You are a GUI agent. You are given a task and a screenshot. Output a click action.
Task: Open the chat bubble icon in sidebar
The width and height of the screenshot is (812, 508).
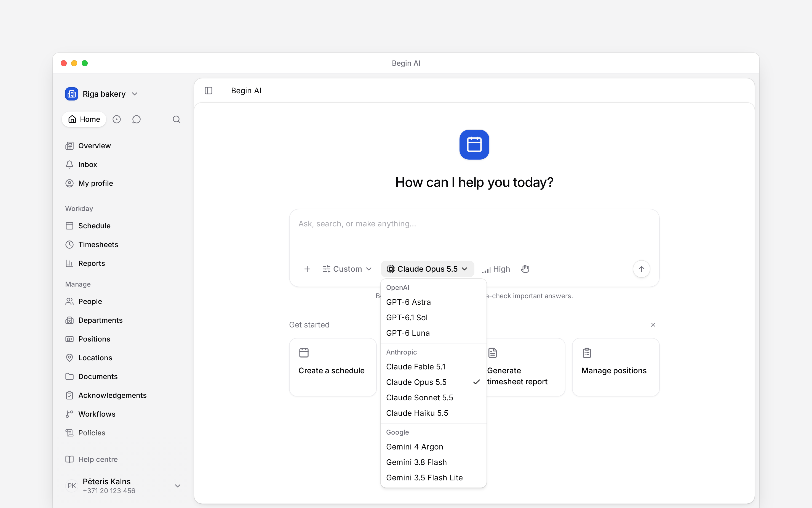click(136, 119)
